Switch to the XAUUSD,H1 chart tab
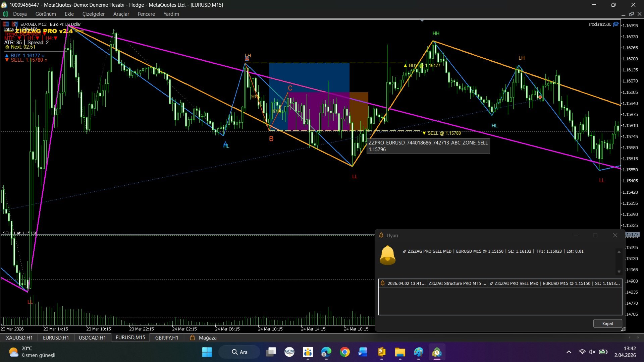This screenshot has width=644, height=362. point(19,338)
